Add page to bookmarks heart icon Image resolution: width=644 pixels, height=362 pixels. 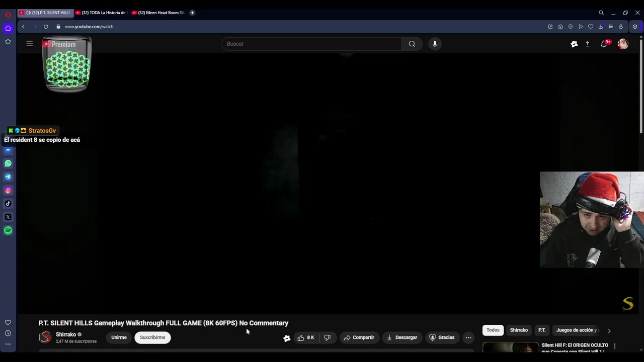point(591,27)
